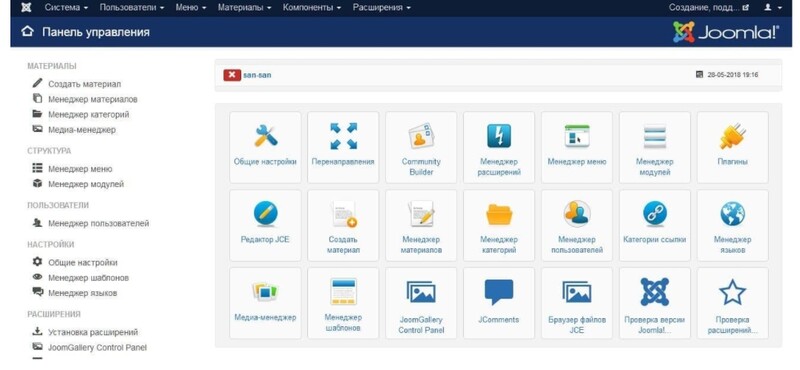The height and width of the screenshot is (370, 800).
Task: Open Менеджер категорий folder tile
Action: point(499,225)
